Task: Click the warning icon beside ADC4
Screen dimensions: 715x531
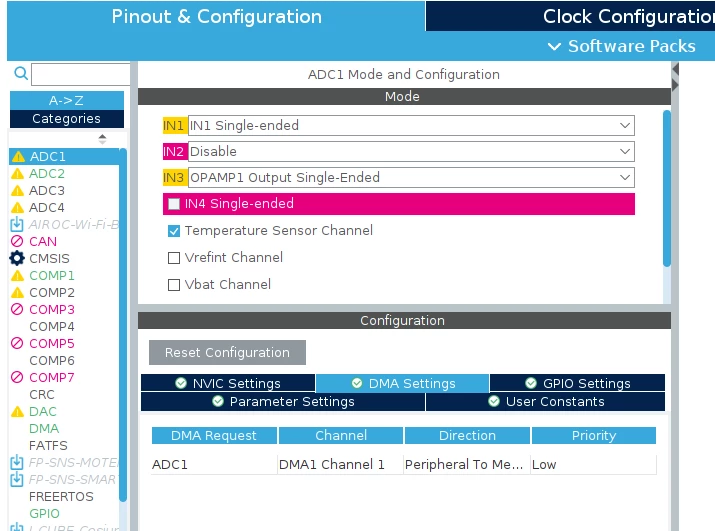Action: point(17,208)
